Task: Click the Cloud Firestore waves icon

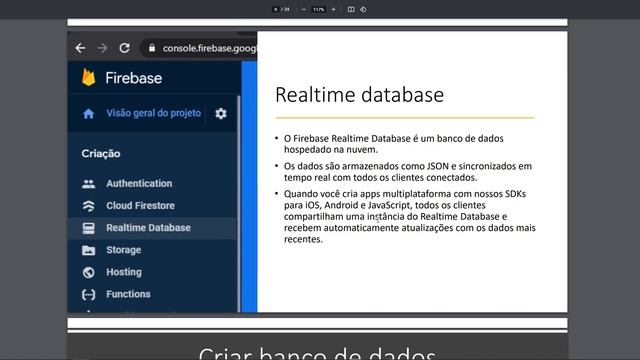Action: (x=89, y=206)
